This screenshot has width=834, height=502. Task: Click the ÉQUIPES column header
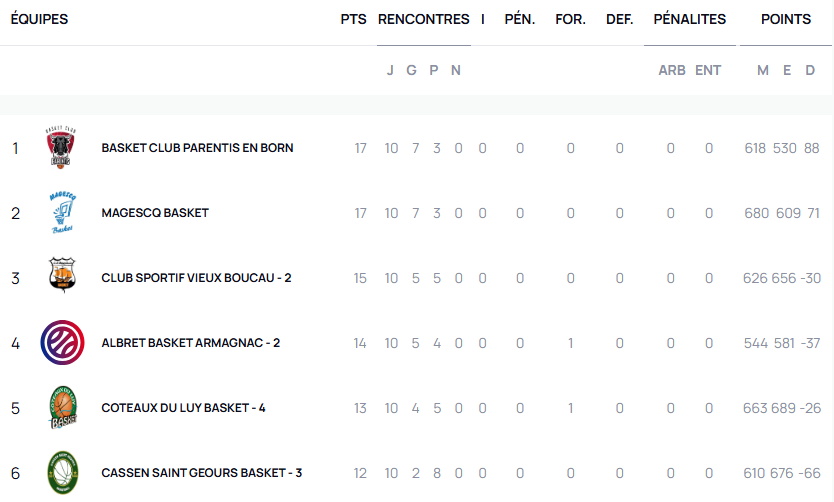pos(39,19)
